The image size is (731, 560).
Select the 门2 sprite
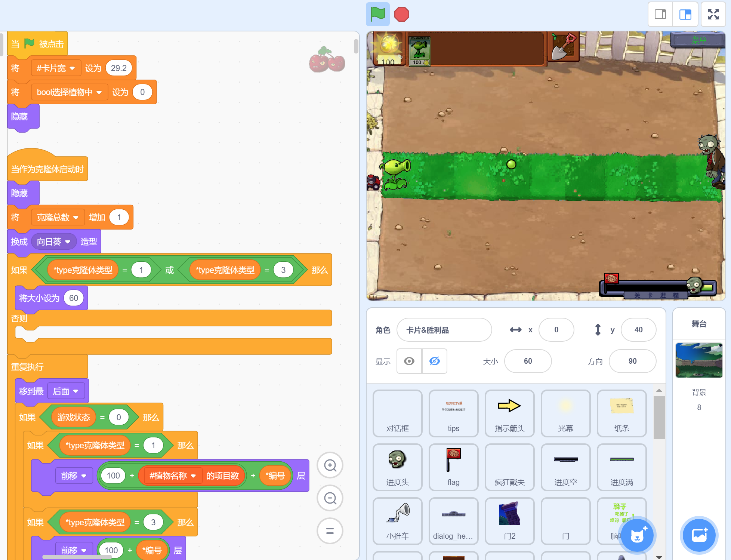[x=510, y=521]
